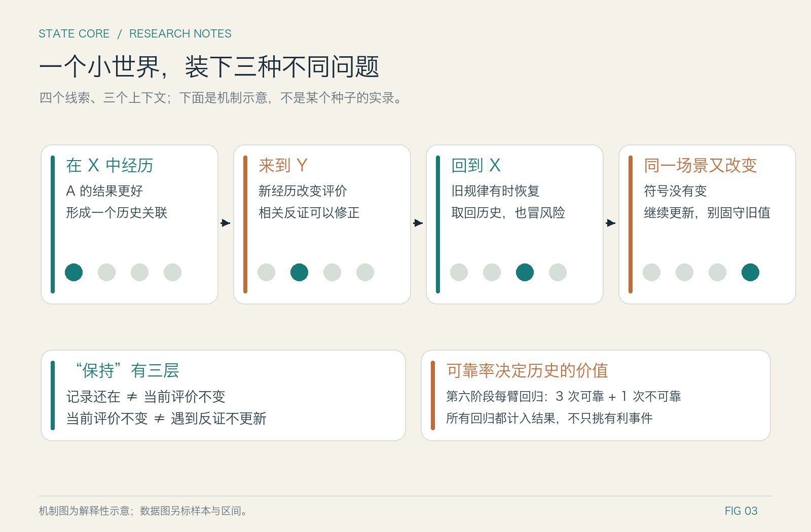Click the heading “保持”有三层
The height and width of the screenshot is (532, 811).
click(127, 370)
